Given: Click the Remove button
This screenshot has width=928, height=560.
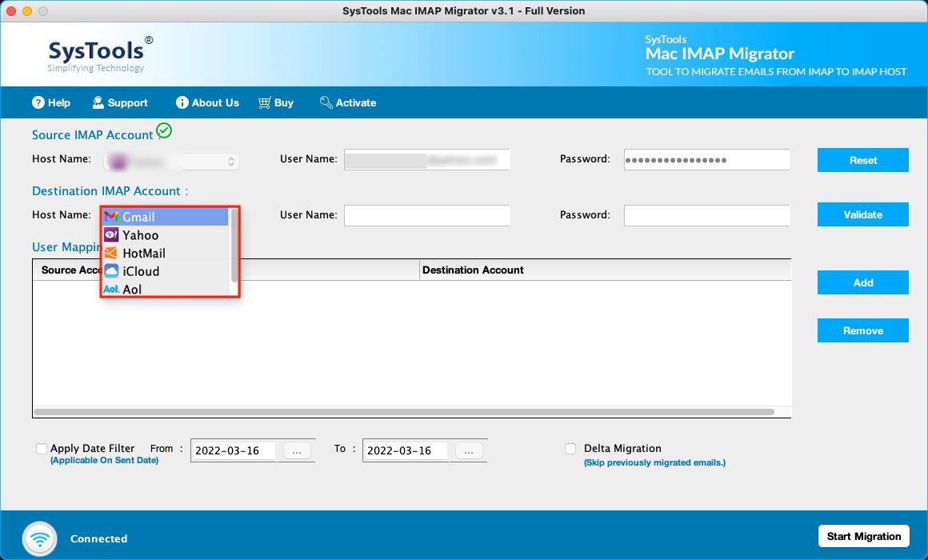Looking at the screenshot, I should [863, 330].
